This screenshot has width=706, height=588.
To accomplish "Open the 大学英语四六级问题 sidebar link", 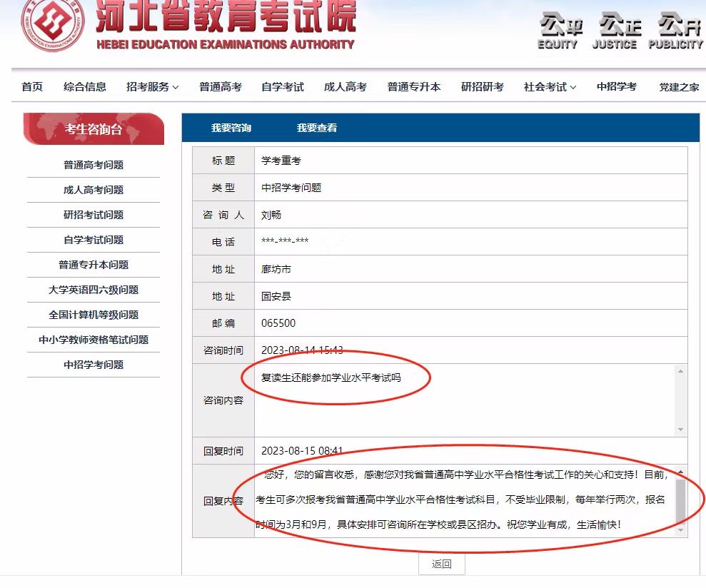I will point(93,290).
